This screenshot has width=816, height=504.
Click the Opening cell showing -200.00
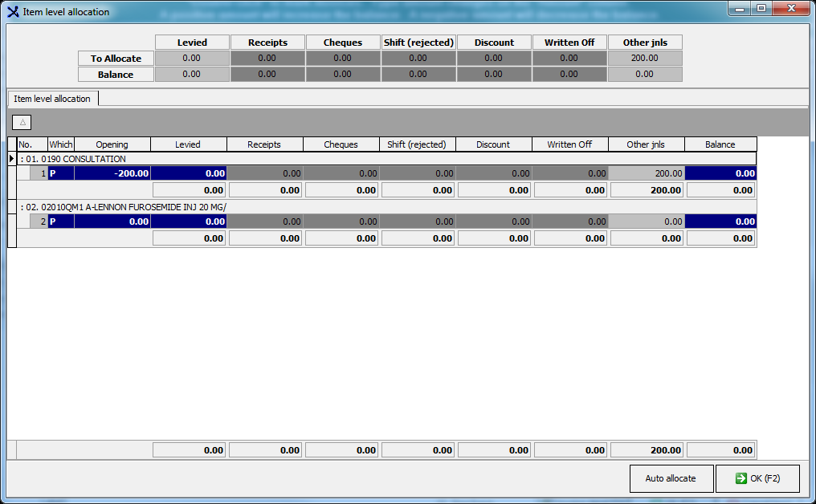tap(112, 173)
